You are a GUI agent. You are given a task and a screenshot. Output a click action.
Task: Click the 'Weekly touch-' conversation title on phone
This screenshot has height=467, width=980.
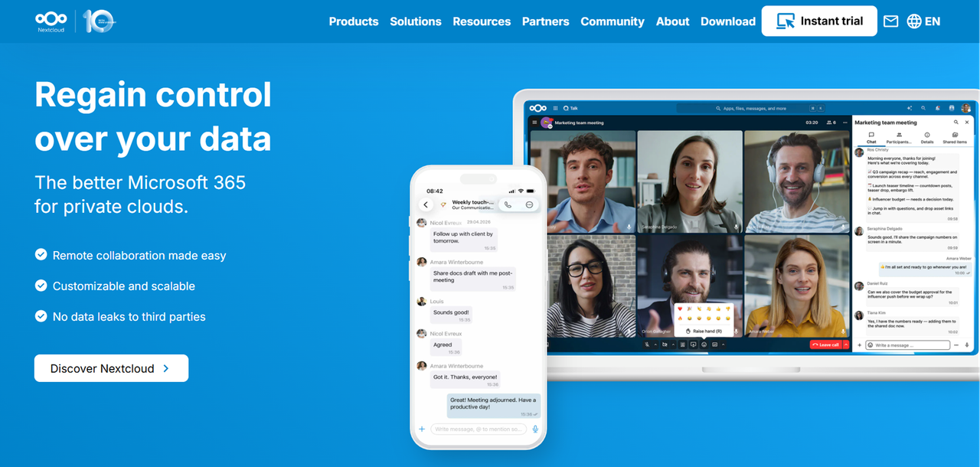pos(472,202)
